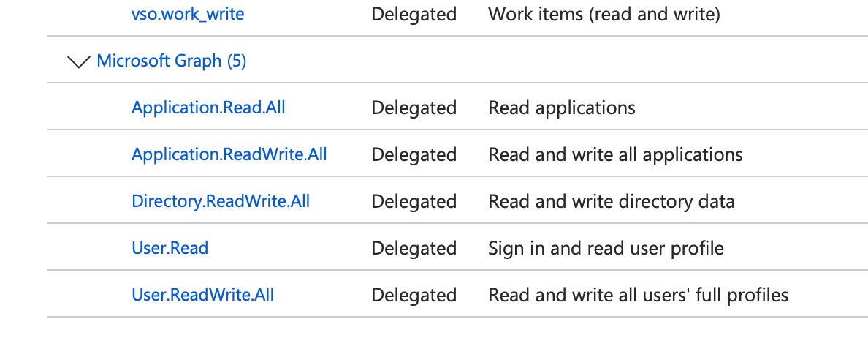Click the Microsoft Graph (5) group label
Screen dimensions: 868x338
[171, 61]
